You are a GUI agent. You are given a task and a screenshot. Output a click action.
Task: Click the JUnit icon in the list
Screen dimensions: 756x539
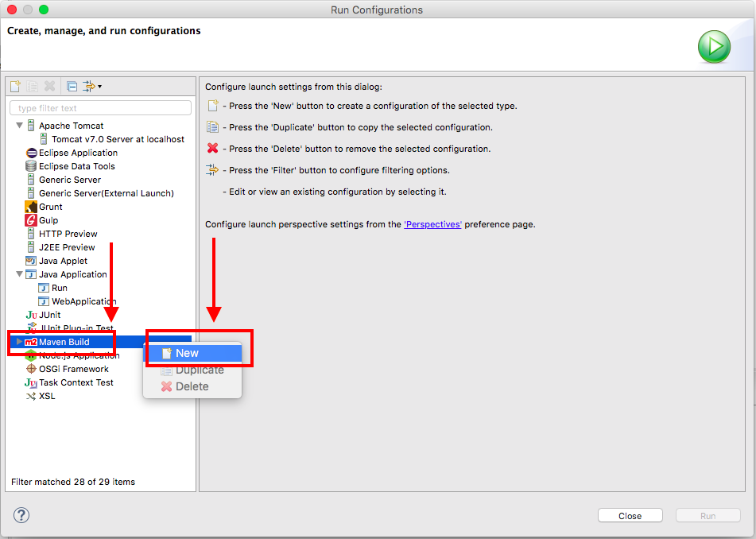tap(31, 315)
